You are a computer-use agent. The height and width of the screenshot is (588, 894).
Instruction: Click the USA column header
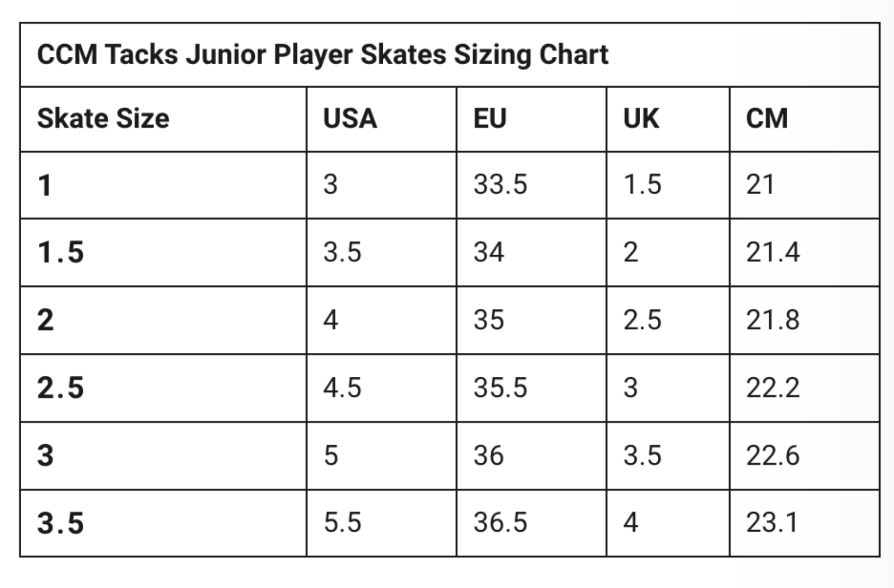click(350, 118)
